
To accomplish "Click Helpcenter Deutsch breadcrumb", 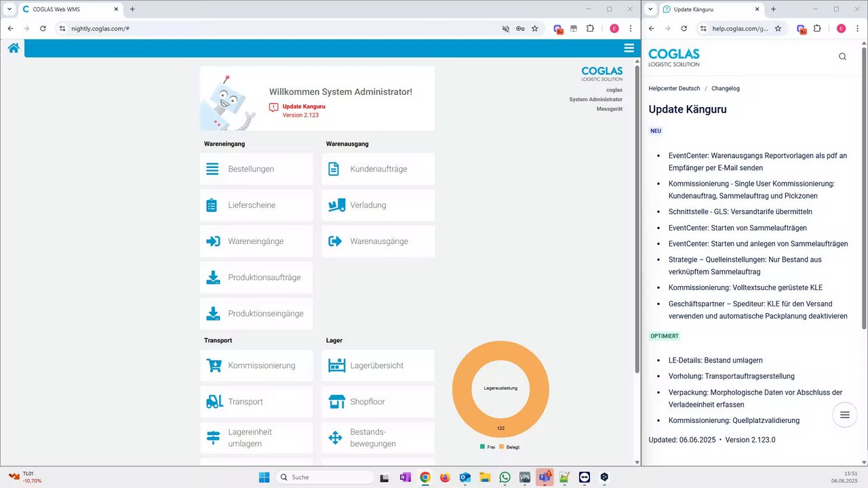I will click(674, 88).
